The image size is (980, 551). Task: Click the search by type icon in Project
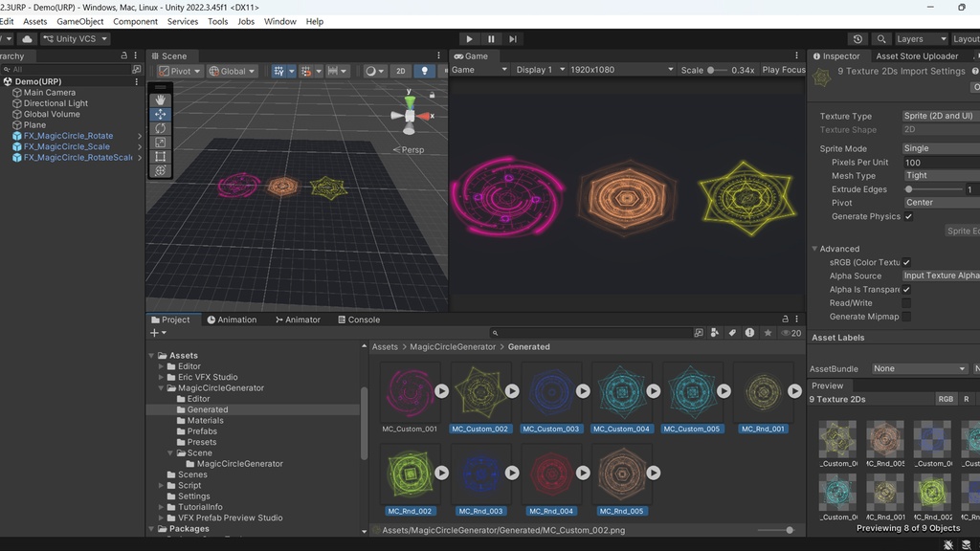pos(714,333)
